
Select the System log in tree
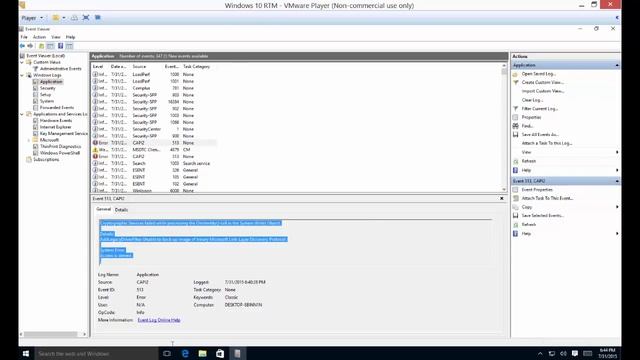pyautogui.click(x=47, y=101)
